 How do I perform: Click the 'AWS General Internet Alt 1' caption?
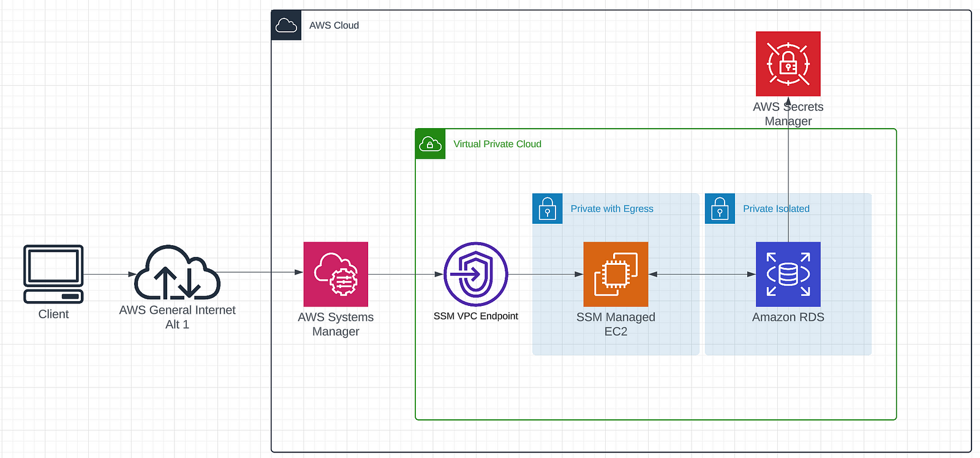[177, 317]
